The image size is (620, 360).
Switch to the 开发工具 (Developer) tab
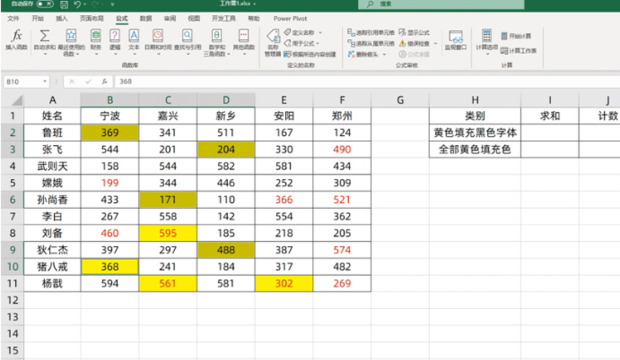tap(223, 19)
